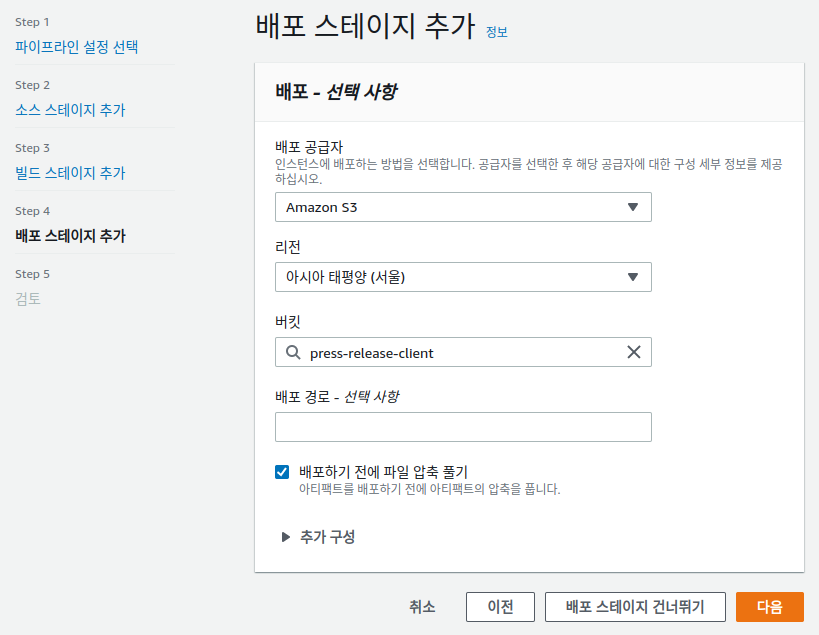Go to Step 2 소스 스테이지 추가
Screen dimensions: 819x635
click(x=70, y=110)
